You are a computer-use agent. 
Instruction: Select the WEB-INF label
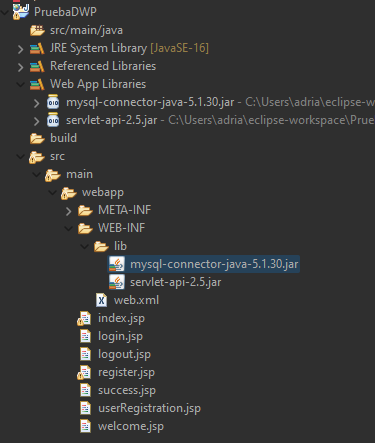pyautogui.click(x=121, y=228)
